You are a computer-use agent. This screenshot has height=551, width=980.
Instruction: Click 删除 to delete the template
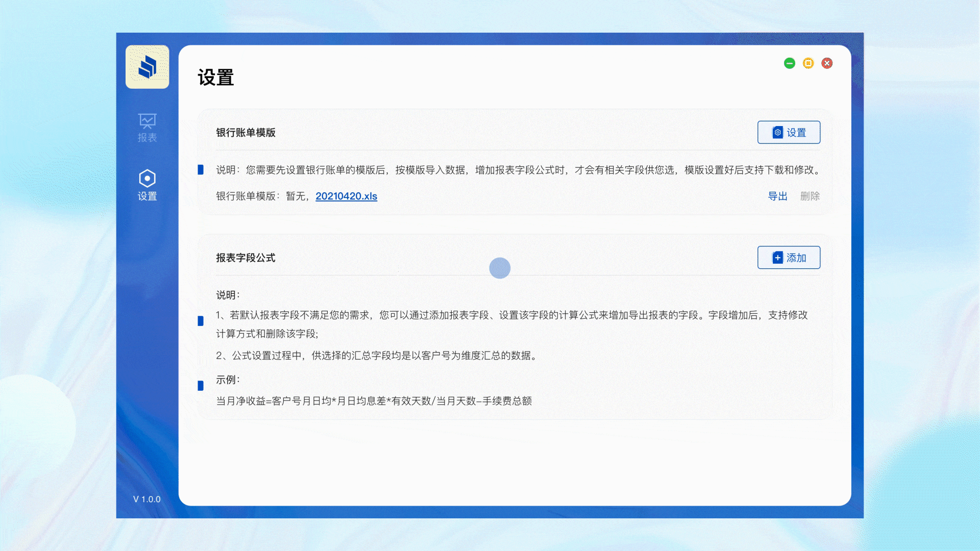(x=810, y=196)
